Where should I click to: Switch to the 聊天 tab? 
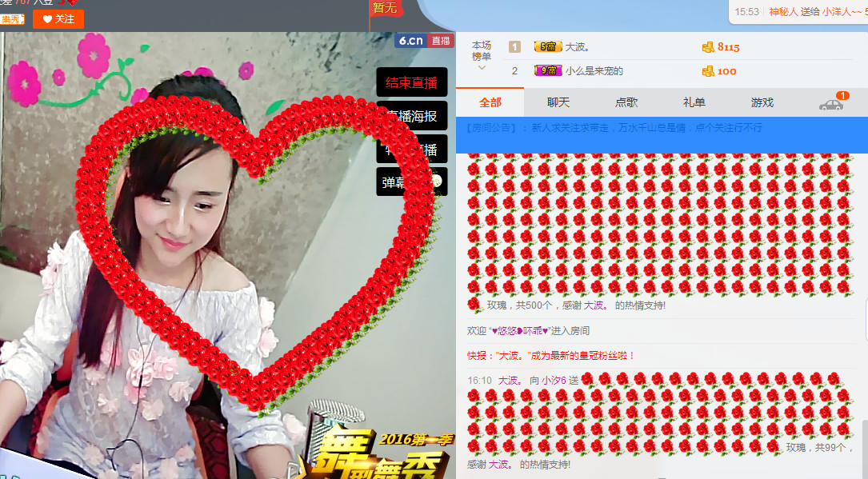[x=558, y=102]
